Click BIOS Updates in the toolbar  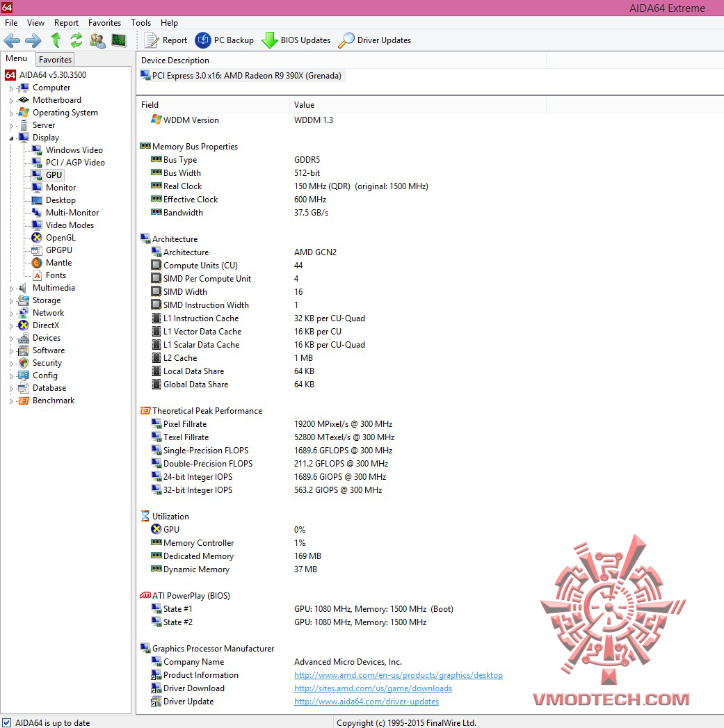pyautogui.click(x=296, y=40)
